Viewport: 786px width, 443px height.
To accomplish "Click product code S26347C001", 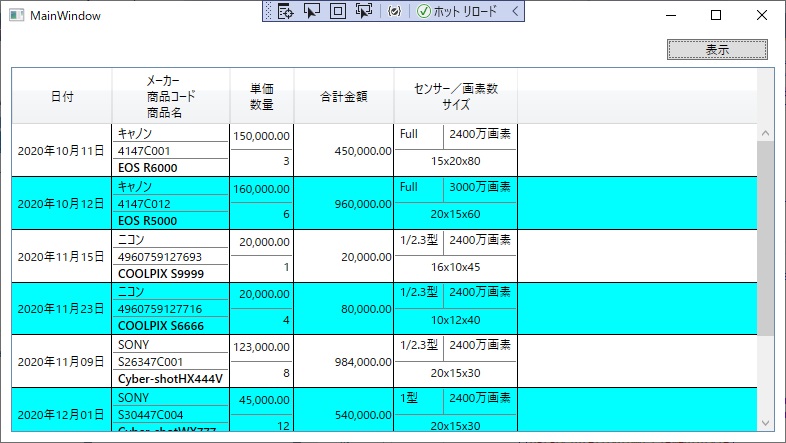I will pos(150,362).
